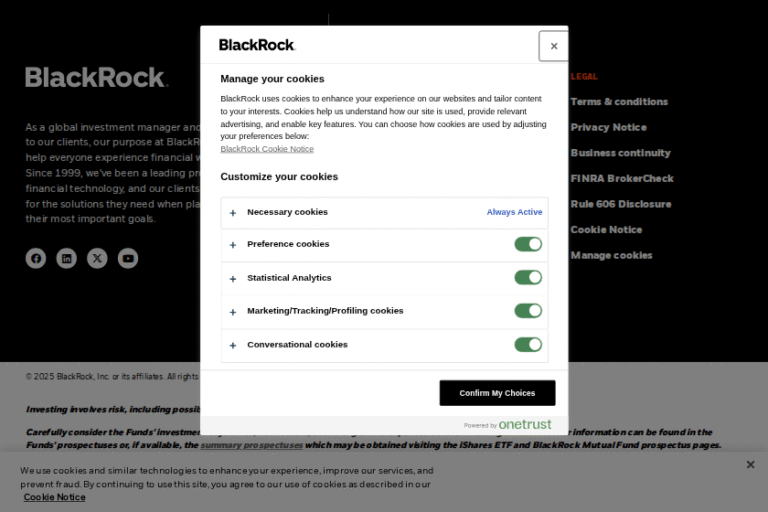This screenshot has width=768, height=512.
Task: Click the OneTrust logo
Action: [x=524, y=425]
